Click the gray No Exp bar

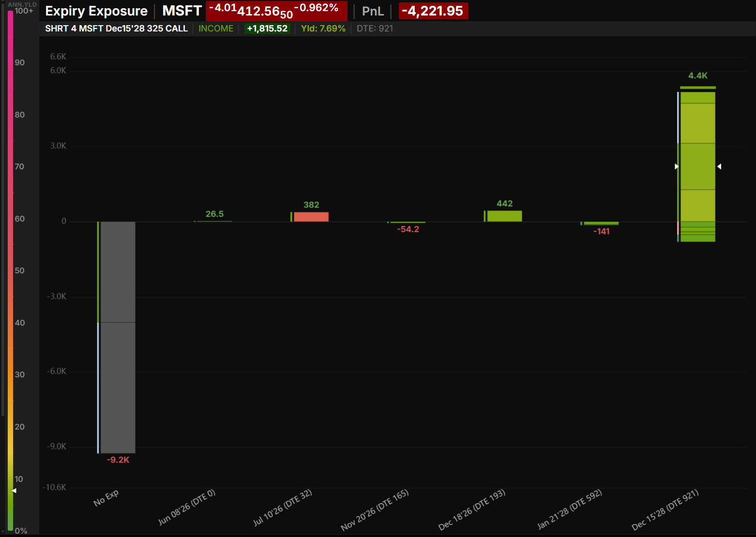118,337
